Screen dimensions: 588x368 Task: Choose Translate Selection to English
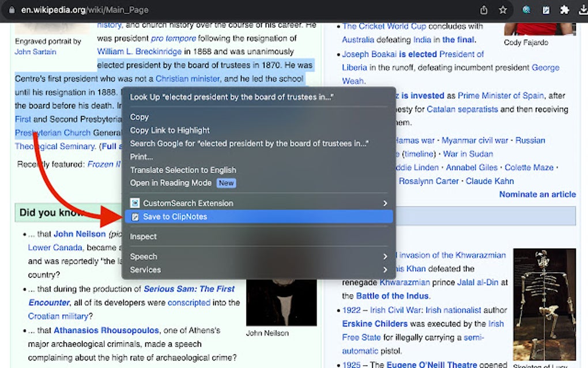183,170
